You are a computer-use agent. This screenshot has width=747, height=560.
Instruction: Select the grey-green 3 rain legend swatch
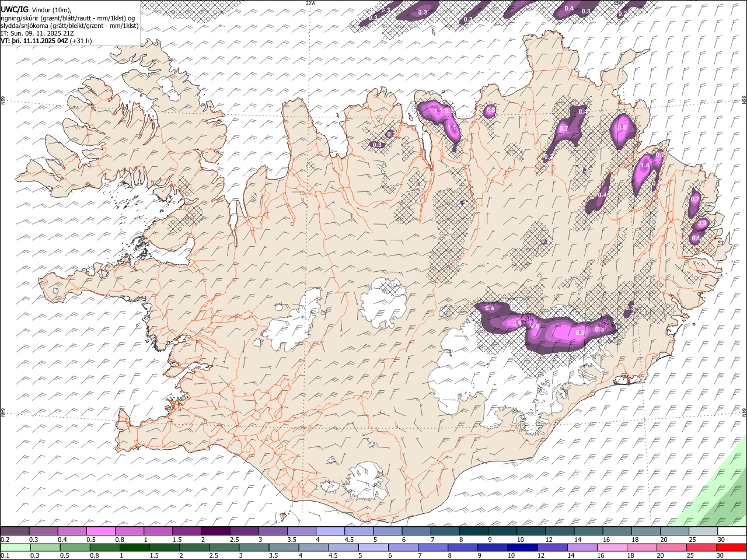point(254,548)
